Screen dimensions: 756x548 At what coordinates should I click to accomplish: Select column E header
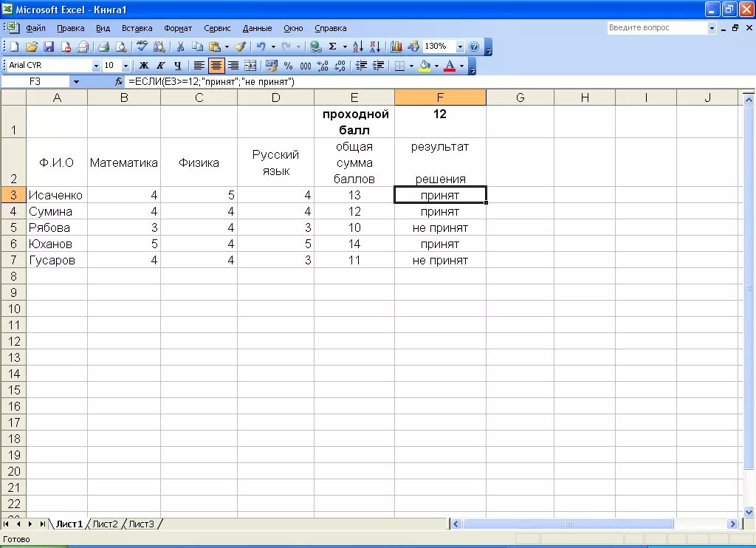354,97
